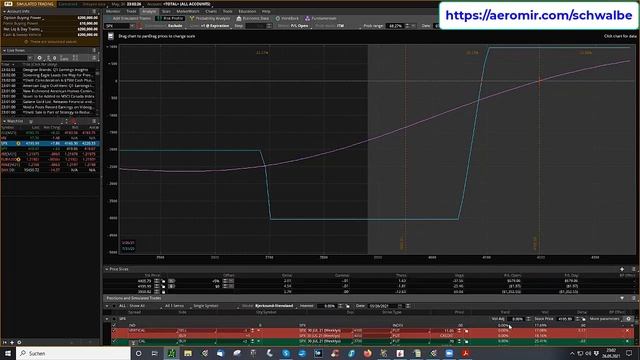Select the Risk Profile sub-tab
The width and height of the screenshot is (640, 360).
coord(170,18)
